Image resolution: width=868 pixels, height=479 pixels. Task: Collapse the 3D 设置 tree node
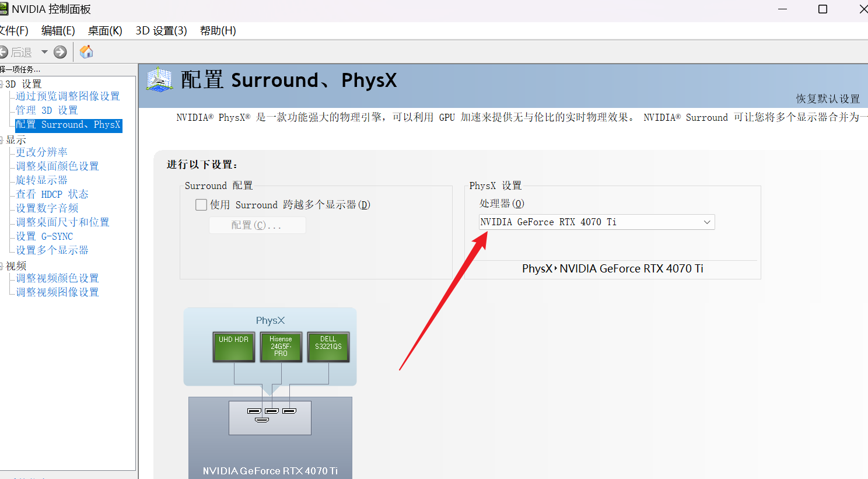pyautogui.click(x=2, y=84)
